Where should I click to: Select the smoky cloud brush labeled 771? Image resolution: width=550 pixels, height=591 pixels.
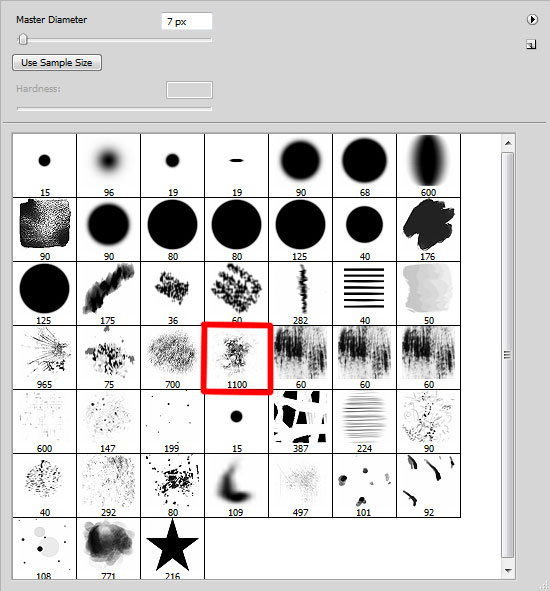click(109, 548)
